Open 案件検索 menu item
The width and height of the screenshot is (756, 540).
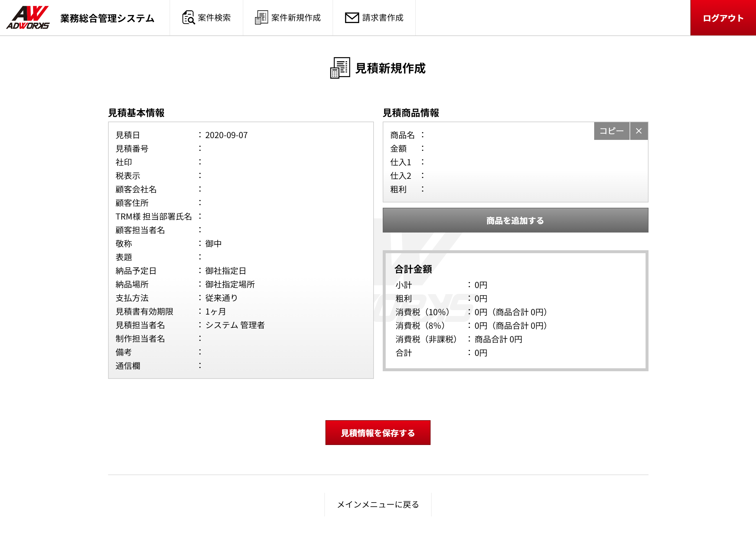(206, 18)
